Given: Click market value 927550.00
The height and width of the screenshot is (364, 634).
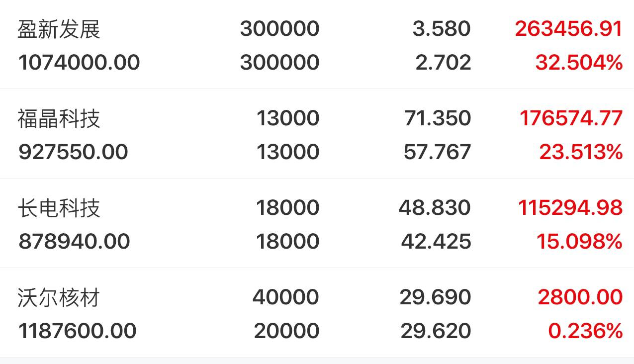Looking at the screenshot, I should pyautogui.click(x=73, y=152).
